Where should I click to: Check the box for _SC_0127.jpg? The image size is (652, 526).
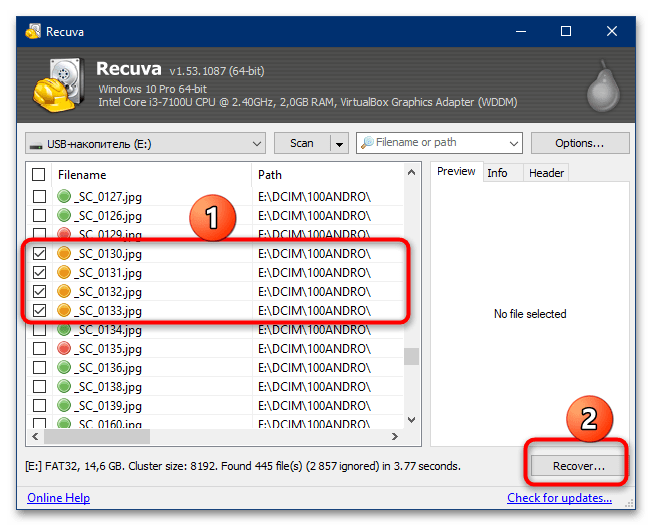[x=39, y=196]
